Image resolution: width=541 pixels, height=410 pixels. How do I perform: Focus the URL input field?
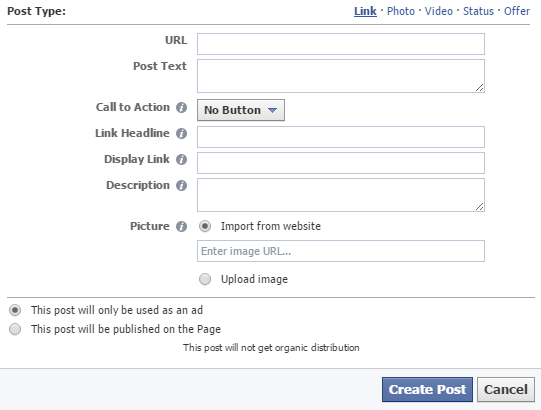pyautogui.click(x=341, y=44)
